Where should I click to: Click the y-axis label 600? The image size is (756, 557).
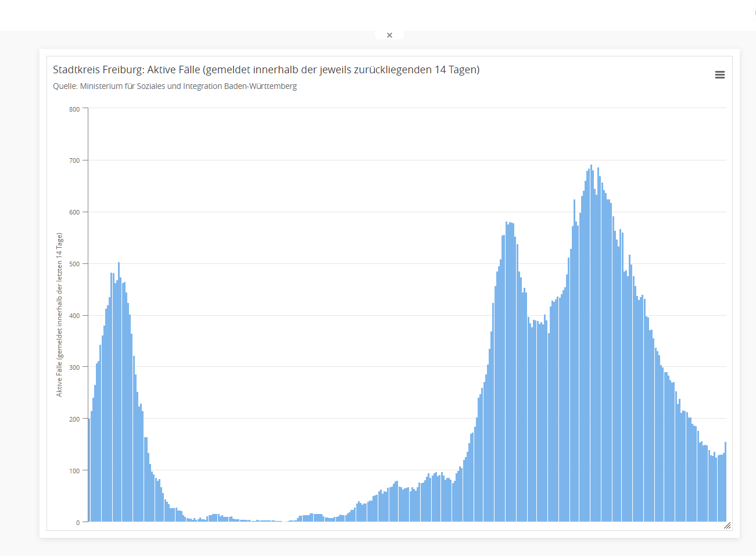(74, 212)
